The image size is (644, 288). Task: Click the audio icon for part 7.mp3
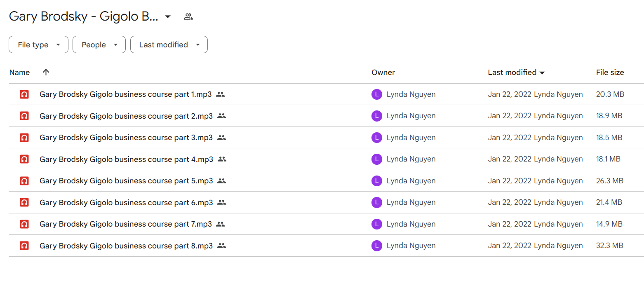click(24, 224)
